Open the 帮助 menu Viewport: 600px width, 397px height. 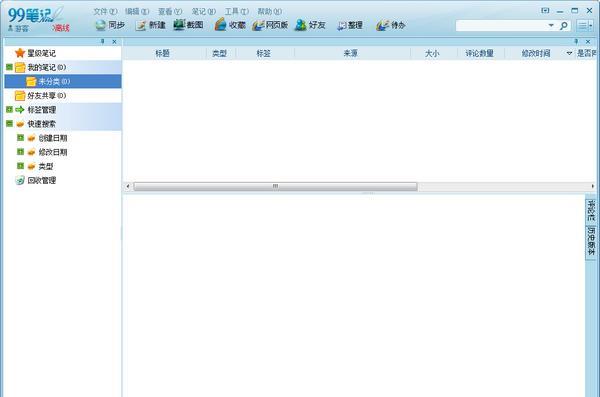coord(269,11)
